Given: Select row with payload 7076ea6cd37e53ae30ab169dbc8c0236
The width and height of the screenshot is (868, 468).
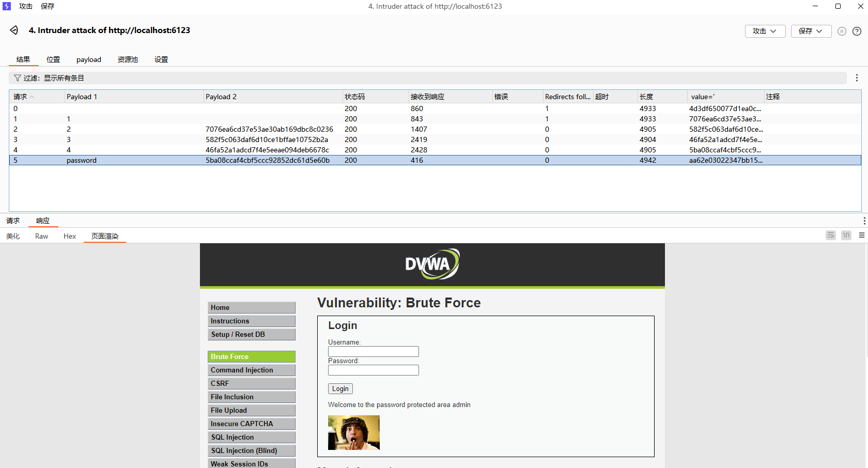Looking at the screenshot, I should 435,129.
